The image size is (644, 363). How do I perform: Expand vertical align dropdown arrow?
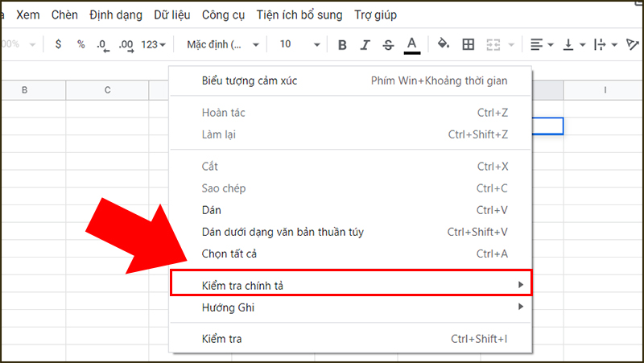pos(582,45)
